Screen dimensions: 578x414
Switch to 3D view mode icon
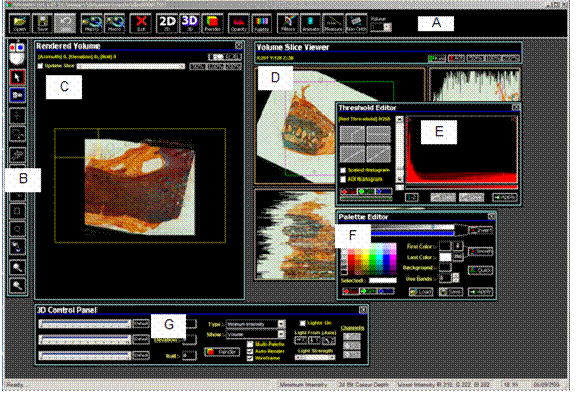(x=190, y=23)
